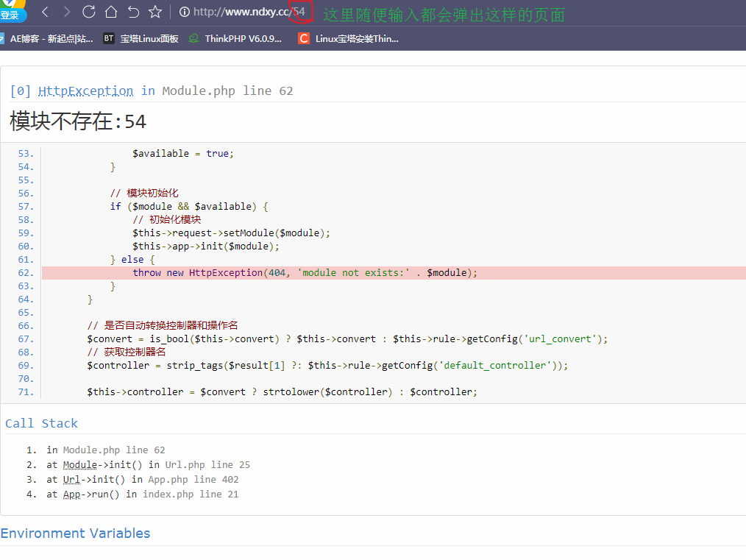746x560 pixels.
Task: Click the BT favicon of 宝塔 bookmark
Action: [x=109, y=38]
